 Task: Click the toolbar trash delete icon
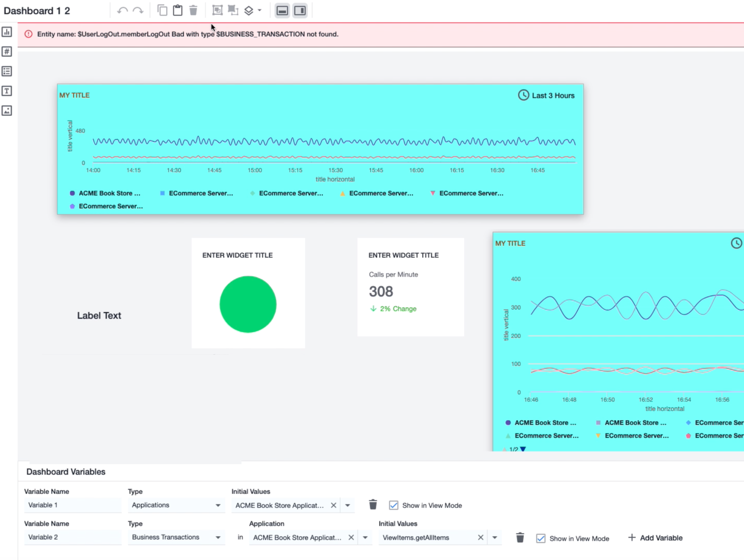(x=193, y=11)
